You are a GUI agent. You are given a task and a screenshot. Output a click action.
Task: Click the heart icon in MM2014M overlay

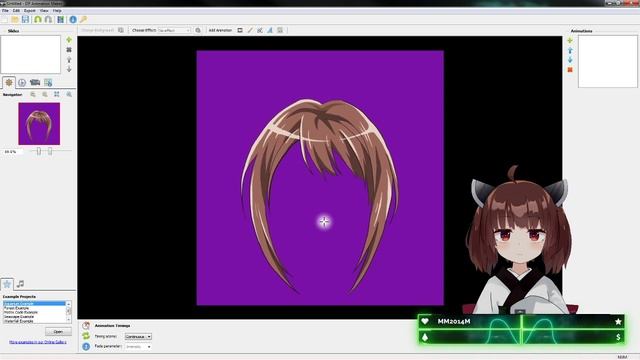click(x=425, y=321)
